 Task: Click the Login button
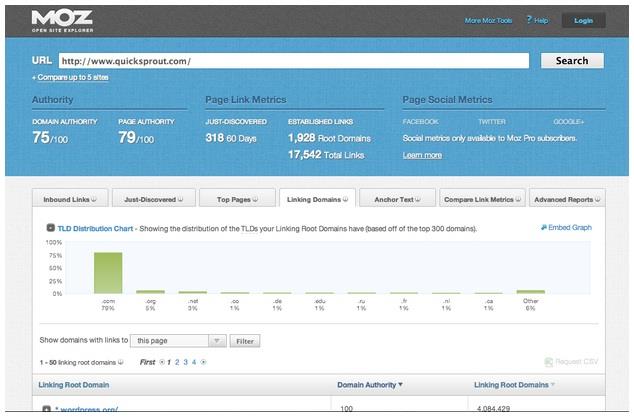pos(583,20)
